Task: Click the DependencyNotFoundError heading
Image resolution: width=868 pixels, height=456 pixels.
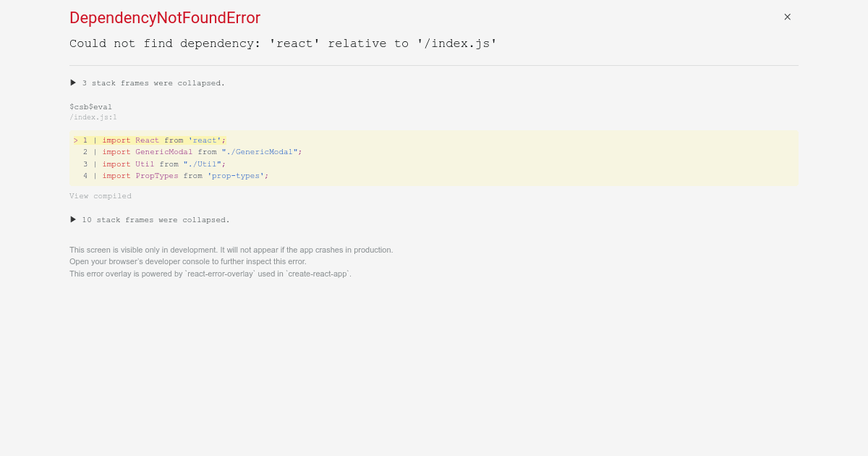Action: pyautogui.click(x=165, y=18)
